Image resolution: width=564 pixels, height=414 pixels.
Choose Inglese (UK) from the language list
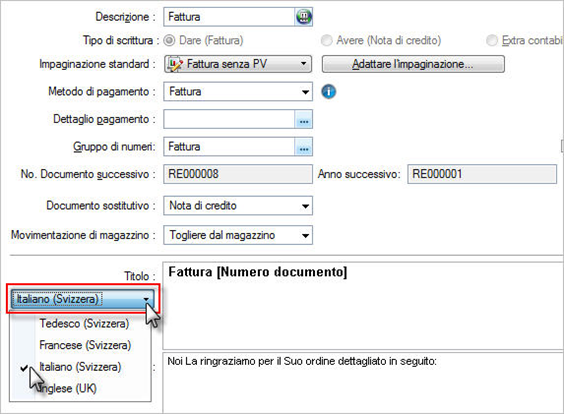point(68,388)
